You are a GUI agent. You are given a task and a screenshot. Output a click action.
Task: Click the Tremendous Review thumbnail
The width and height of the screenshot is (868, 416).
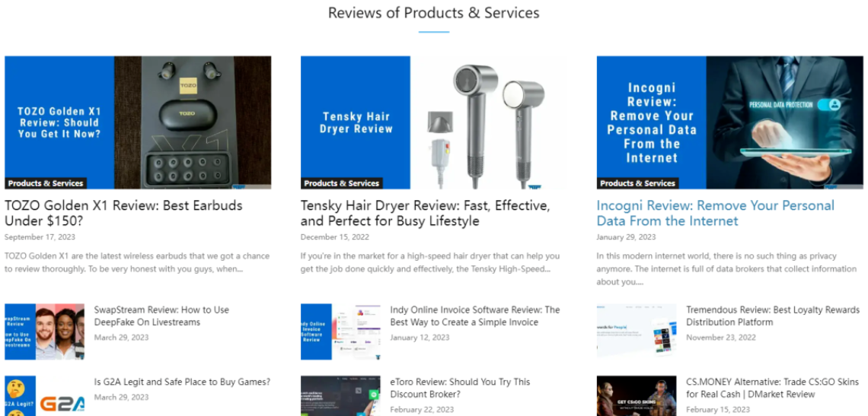[x=637, y=332]
